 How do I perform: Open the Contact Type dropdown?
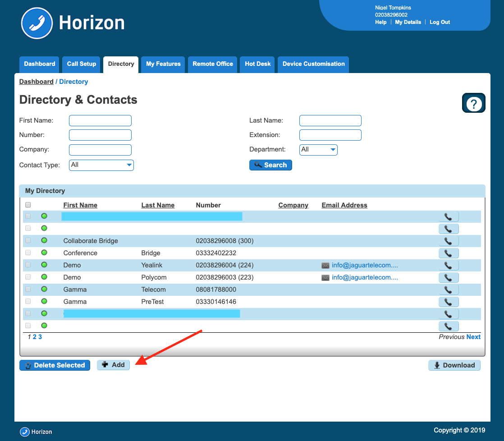[101, 165]
